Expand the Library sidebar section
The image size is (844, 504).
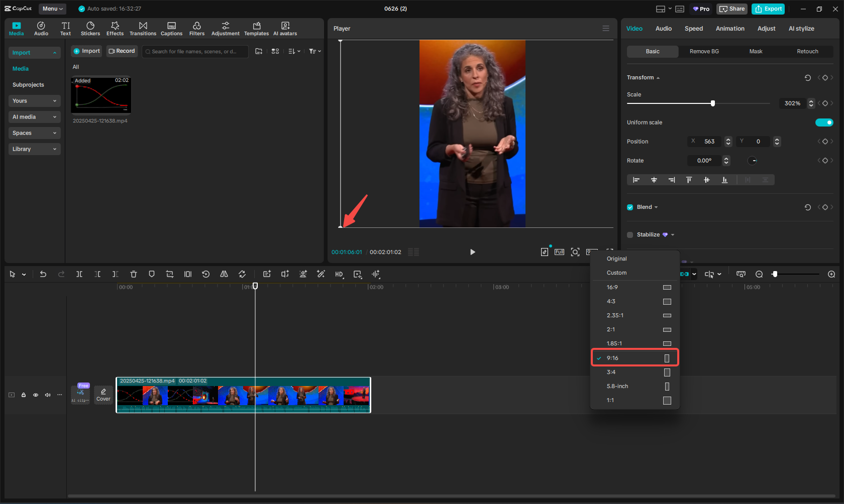tap(34, 149)
